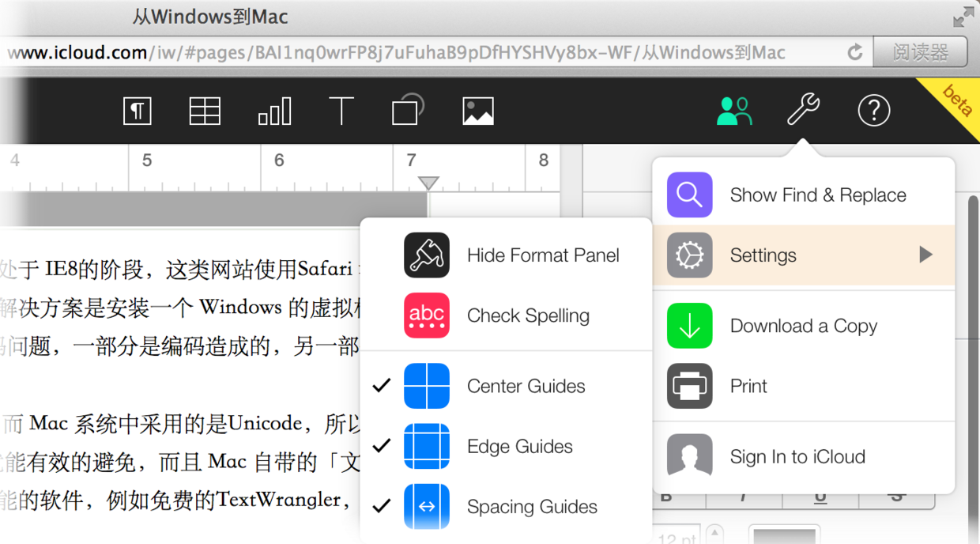The image size is (980, 544).
Task: Open the collaboration people icon
Action: point(734,111)
